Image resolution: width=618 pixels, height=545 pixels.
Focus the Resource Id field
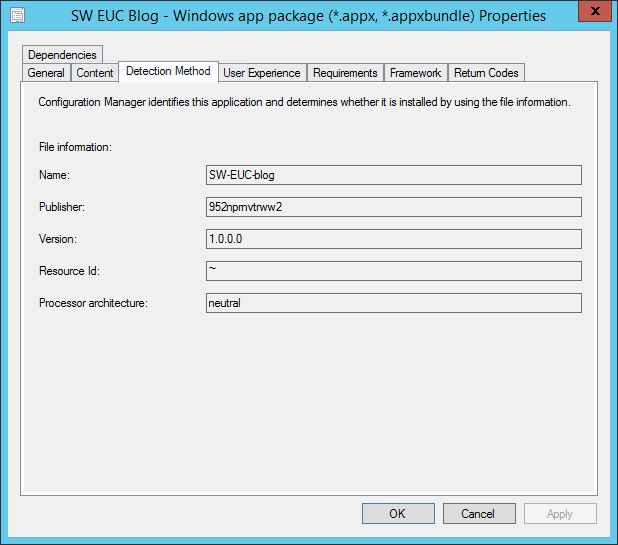click(392, 271)
